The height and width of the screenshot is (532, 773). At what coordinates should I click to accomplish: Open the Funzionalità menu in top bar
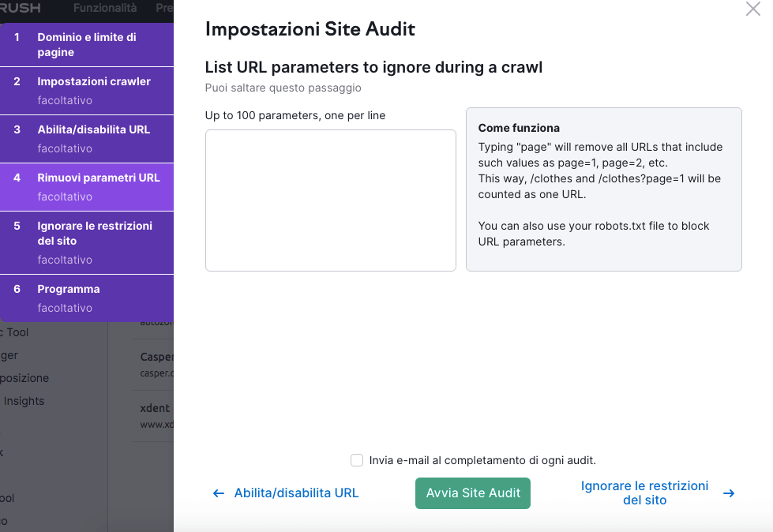click(104, 9)
